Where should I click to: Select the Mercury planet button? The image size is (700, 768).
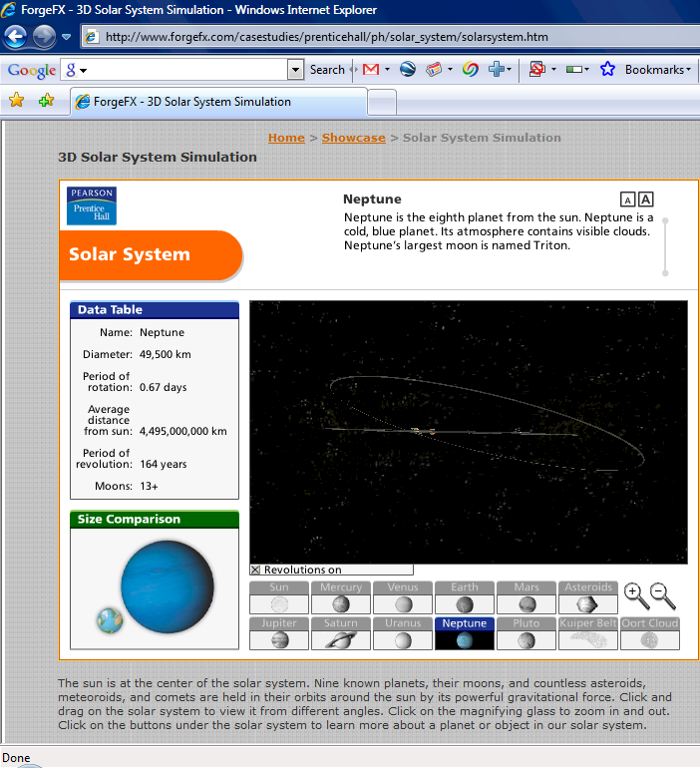(341, 597)
